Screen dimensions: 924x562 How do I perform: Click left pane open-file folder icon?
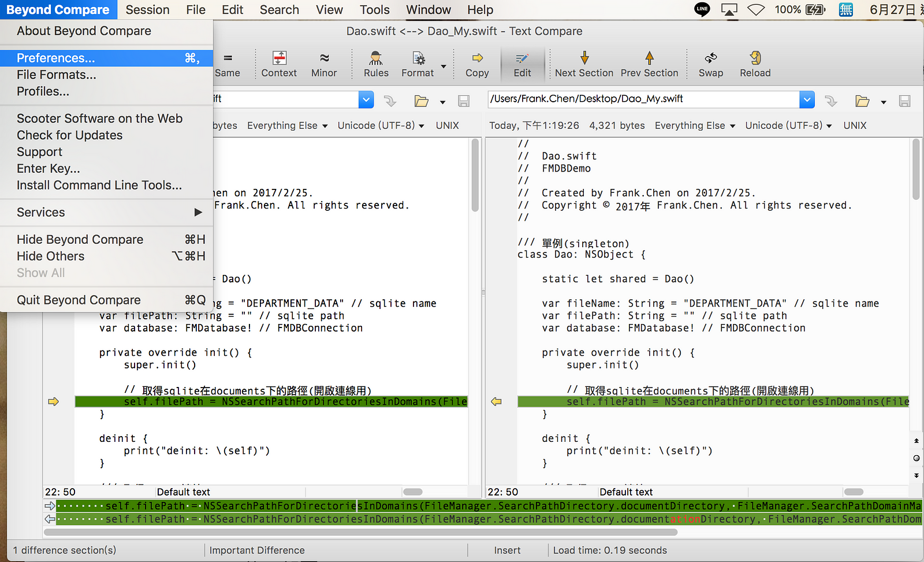pyautogui.click(x=422, y=101)
